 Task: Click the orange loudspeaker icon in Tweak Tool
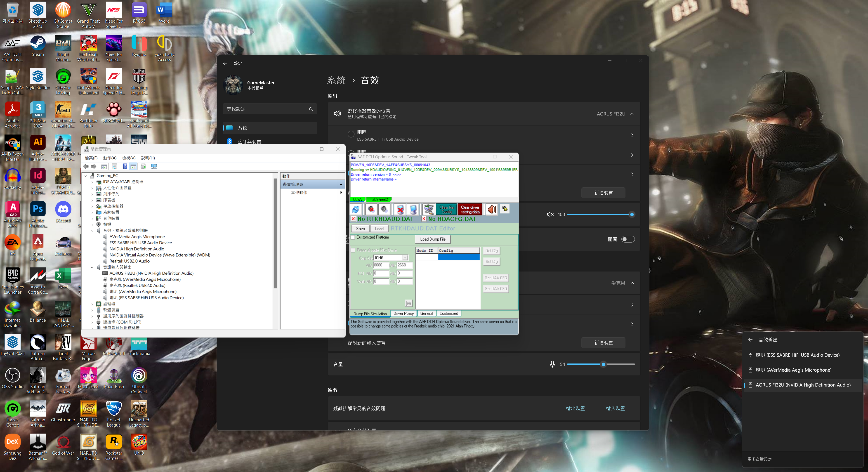(x=492, y=209)
